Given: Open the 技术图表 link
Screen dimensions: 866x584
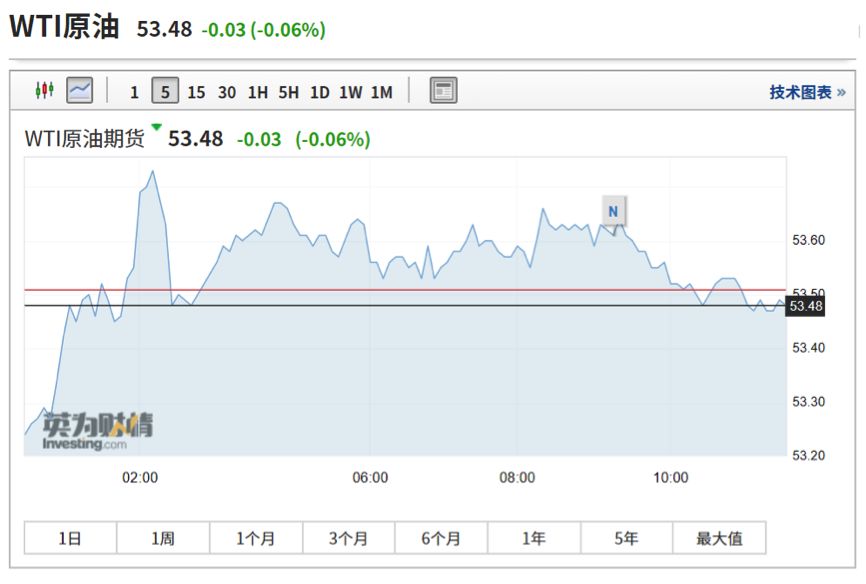Looking at the screenshot, I should (x=807, y=92).
